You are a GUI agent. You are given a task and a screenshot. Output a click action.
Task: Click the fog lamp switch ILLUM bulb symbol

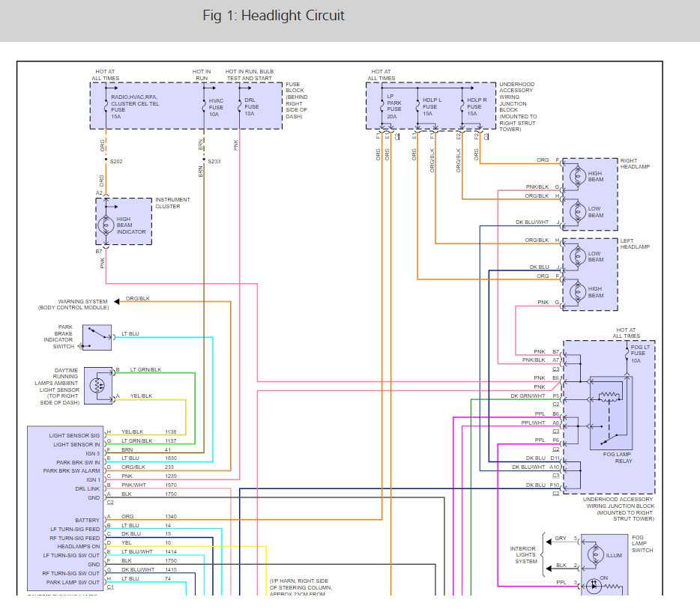tap(595, 555)
